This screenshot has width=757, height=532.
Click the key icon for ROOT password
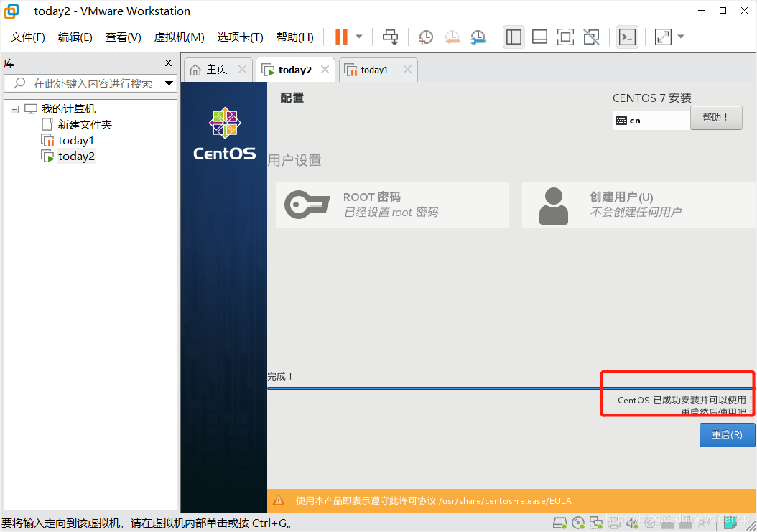tap(307, 205)
